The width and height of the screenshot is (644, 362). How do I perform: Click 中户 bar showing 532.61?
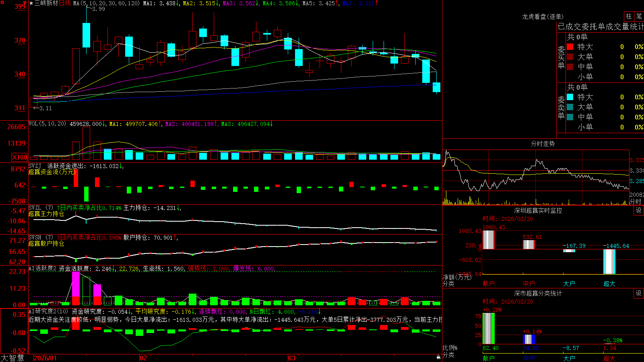tap(529, 245)
